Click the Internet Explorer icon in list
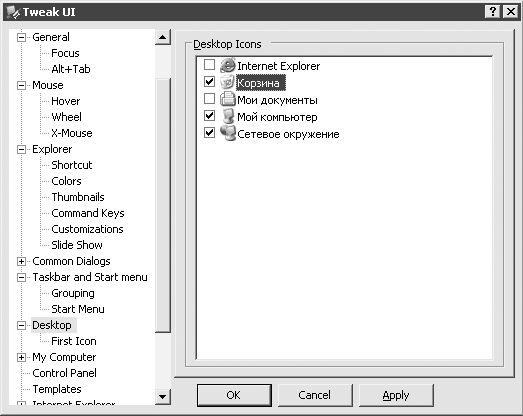The width and height of the screenshot is (523, 416). point(227,65)
